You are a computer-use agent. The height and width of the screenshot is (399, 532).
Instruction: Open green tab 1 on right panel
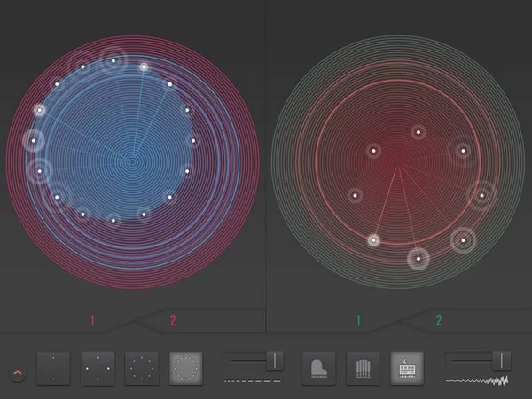coord(358,320)
